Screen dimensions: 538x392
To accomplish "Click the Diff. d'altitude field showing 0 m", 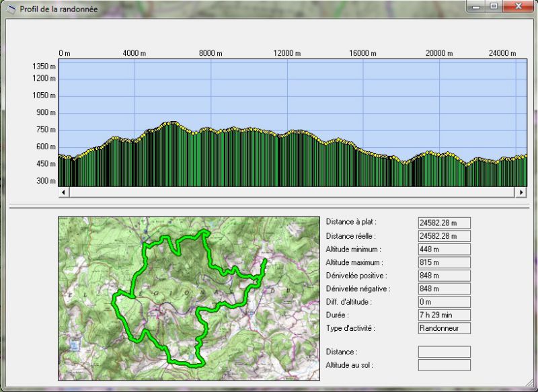I will tap(444, 302).
